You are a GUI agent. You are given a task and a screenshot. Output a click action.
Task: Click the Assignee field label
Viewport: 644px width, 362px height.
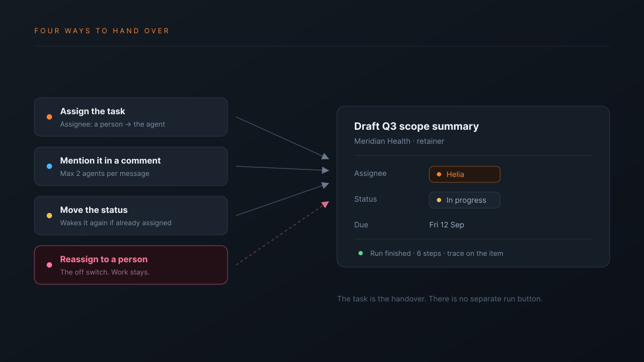tap(370, 173)
